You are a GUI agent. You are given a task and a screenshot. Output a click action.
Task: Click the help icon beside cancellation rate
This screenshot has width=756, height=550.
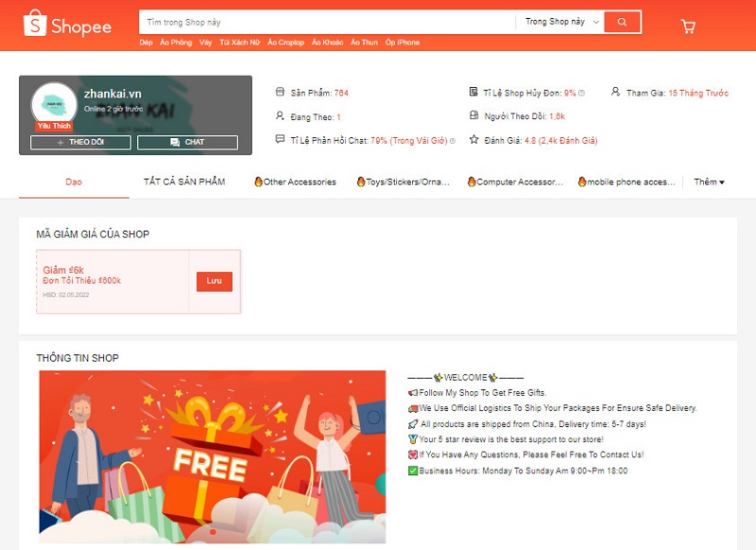pos(581,93)
